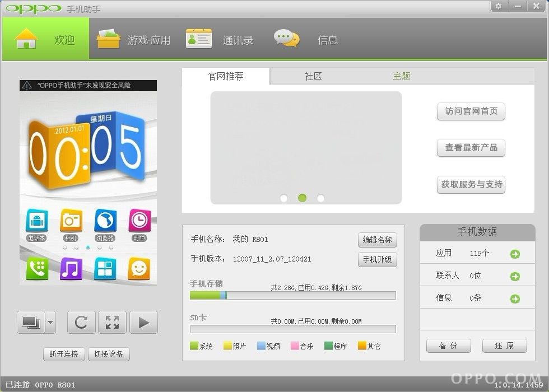The width and height of the screenshot is (549, 392).
Task: Click the refresh screen icon below phone
Action: point(81,322)
